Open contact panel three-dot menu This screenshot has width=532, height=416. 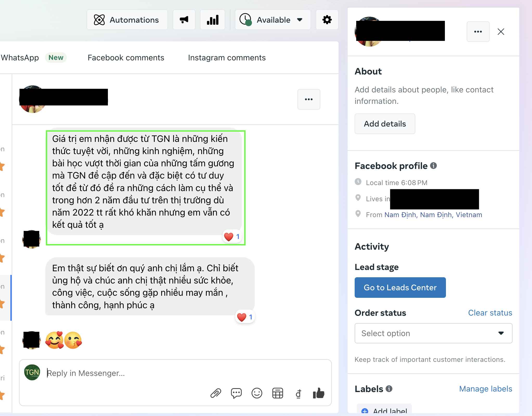click(x=478, y=31)
